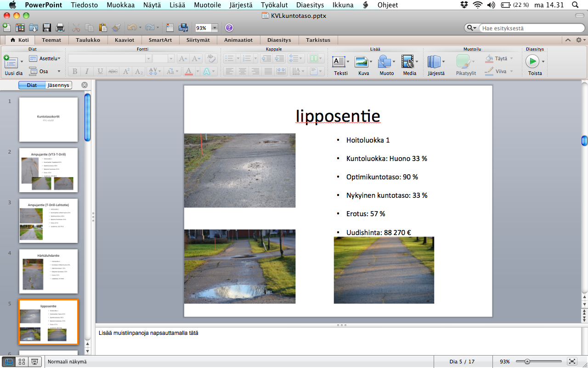Open the undo history dropdown arrow
The image size is (588, 368).
pos(139,28)
